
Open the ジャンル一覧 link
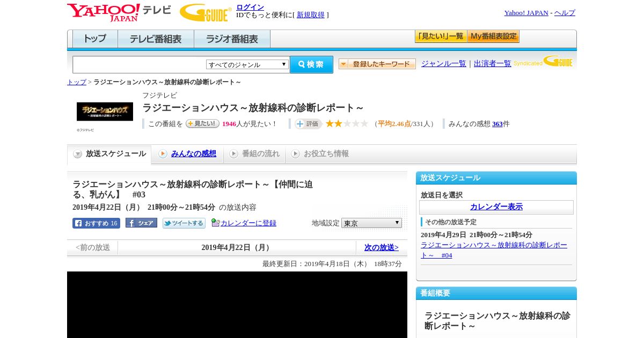[x=444, y=64]
